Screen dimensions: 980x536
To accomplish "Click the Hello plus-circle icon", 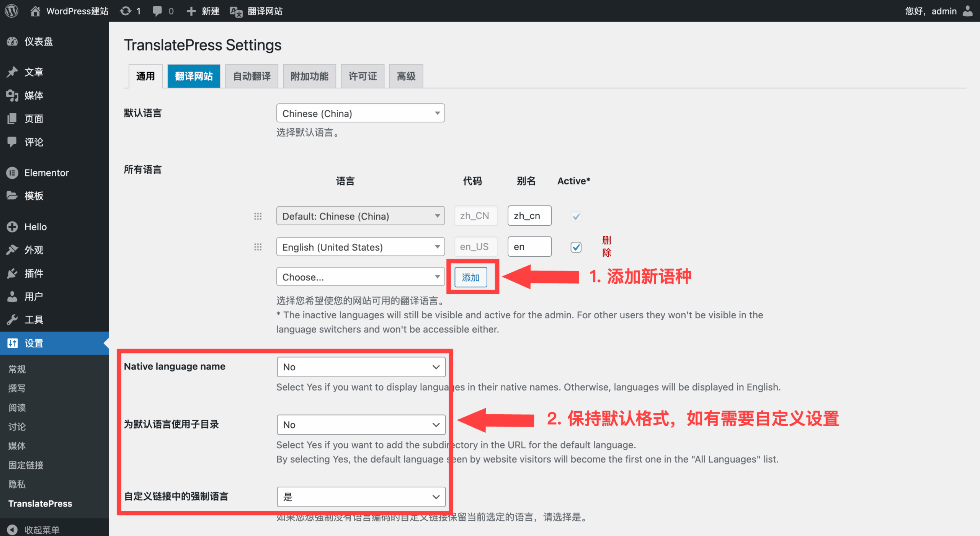I will [12, 227].
